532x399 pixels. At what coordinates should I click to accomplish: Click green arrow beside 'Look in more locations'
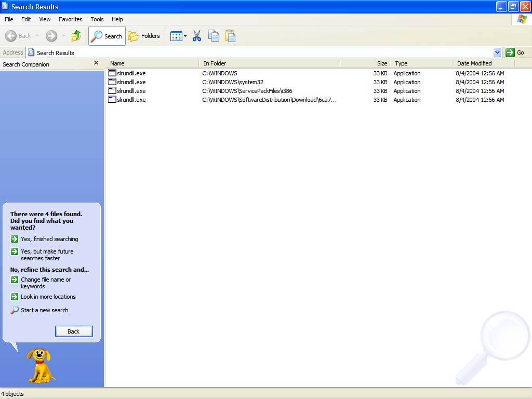pyautogui.click(x=14, y=297)
